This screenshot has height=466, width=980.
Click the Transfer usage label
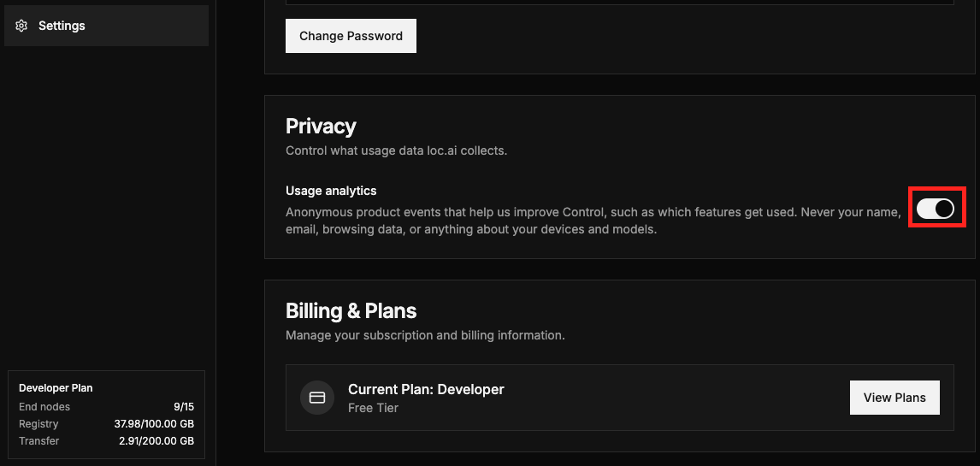pyautogui.click(x=38, y=440)
